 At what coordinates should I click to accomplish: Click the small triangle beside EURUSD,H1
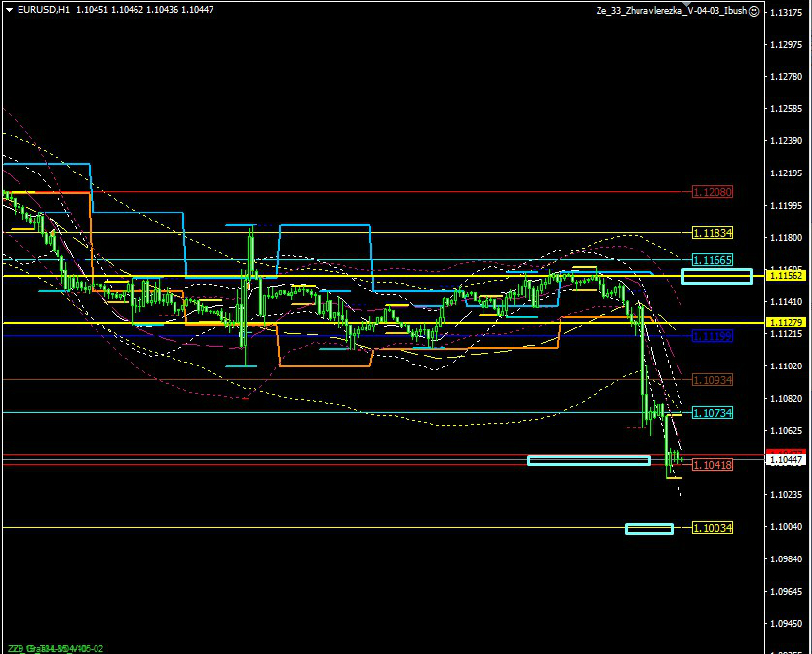[9, 11]
